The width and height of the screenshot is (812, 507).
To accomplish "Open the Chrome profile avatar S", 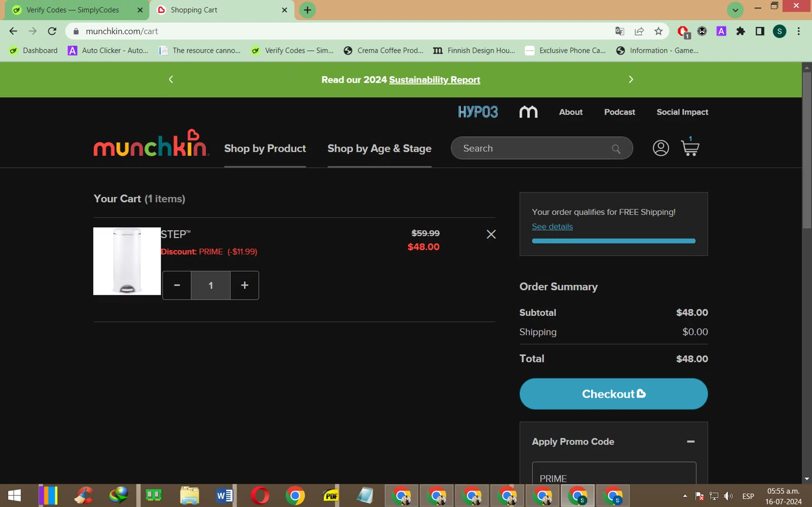I will click(x=780, y=31).
